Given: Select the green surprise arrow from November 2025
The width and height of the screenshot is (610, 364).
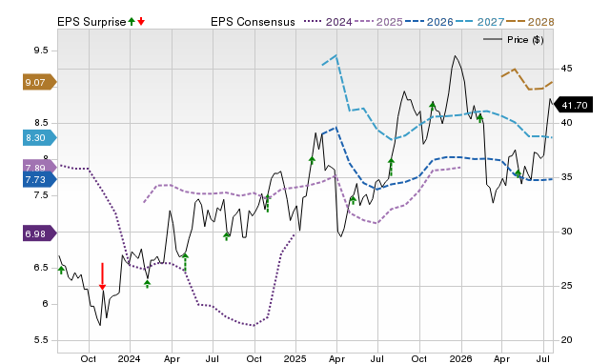Looking at the screenshot, I should coord(432,106).
